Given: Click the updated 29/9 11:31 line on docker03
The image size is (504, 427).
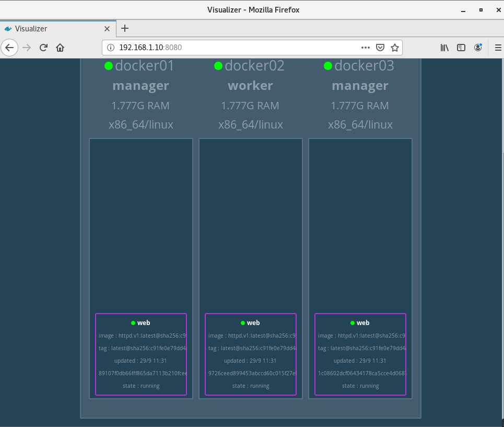Looking at the screenshot, I should [x=360, y=361].
